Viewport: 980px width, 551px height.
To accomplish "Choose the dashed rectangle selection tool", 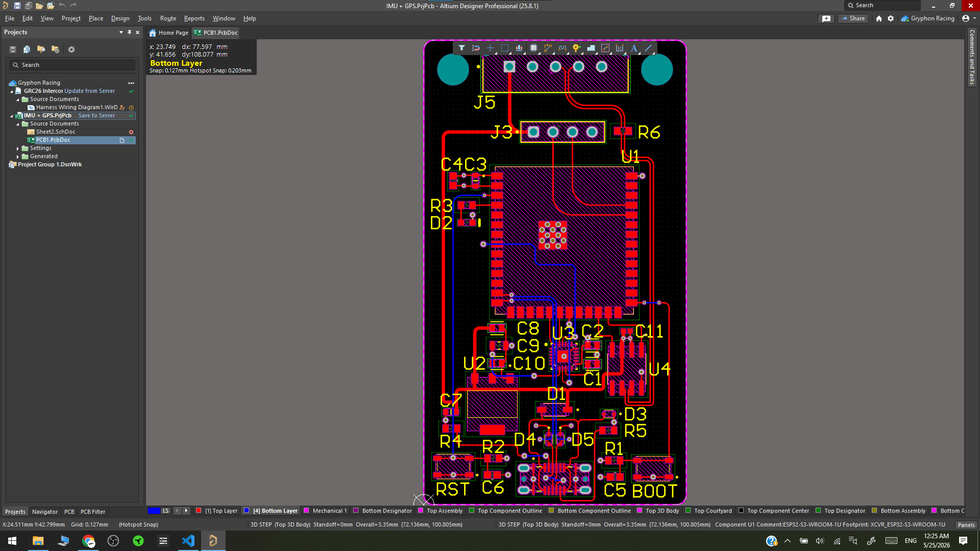I will (505, 48).
